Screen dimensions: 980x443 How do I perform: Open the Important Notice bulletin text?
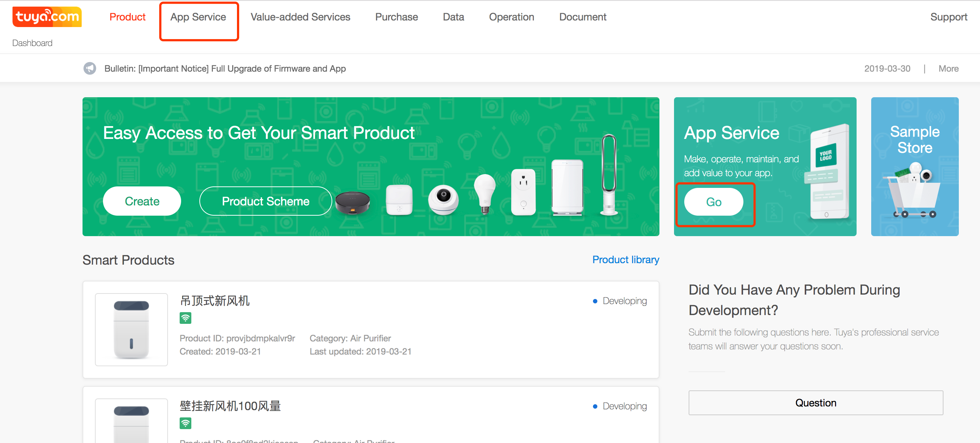click(x=225, y=69)
